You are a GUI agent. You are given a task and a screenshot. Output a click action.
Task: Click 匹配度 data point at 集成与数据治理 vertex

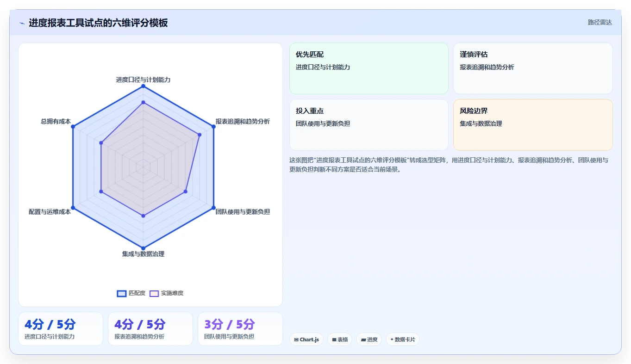pyautogui.click(x=143, y=248)
